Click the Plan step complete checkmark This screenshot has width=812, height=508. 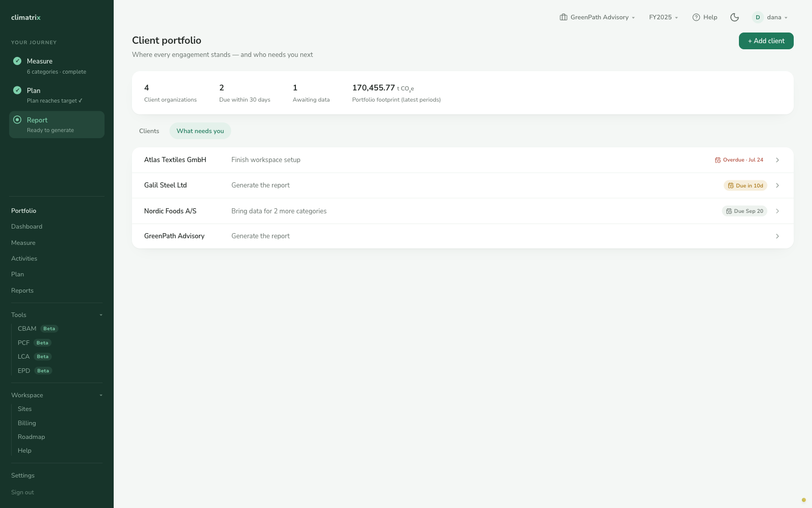coord(17,90)
